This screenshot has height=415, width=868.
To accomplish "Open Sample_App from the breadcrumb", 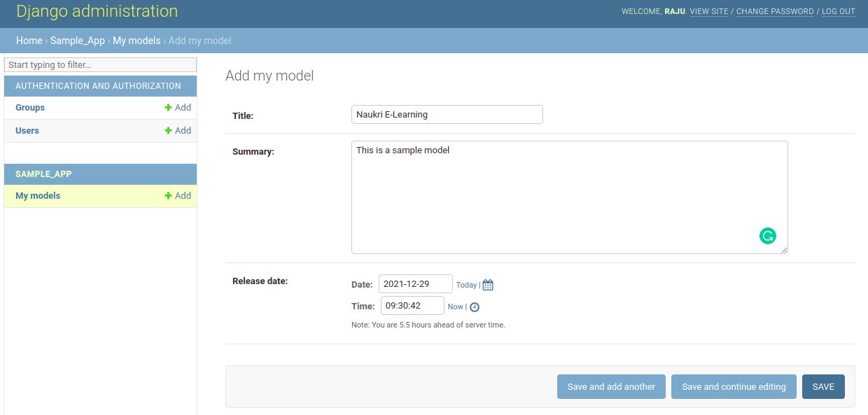I will [x=77, y=41].
